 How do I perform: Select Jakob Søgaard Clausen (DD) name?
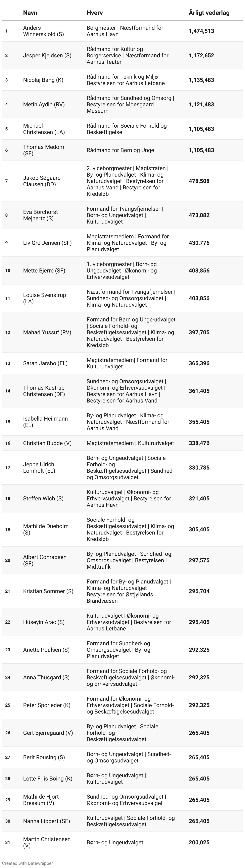coord(42,181)
